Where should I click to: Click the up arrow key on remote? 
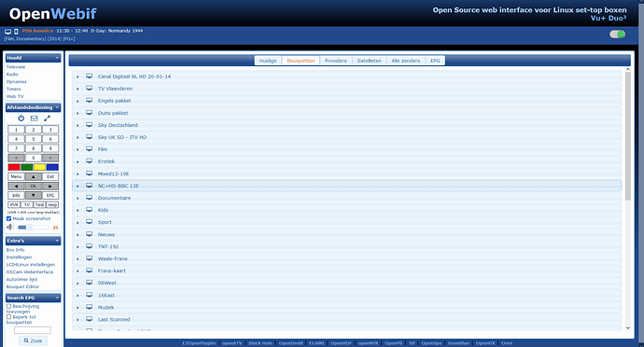click(34, 176)
